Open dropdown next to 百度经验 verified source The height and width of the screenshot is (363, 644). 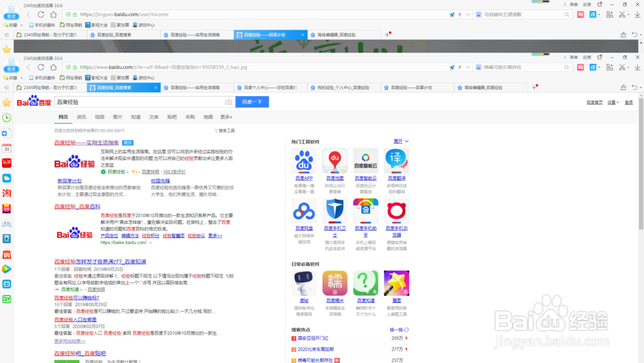pos(128,172)
